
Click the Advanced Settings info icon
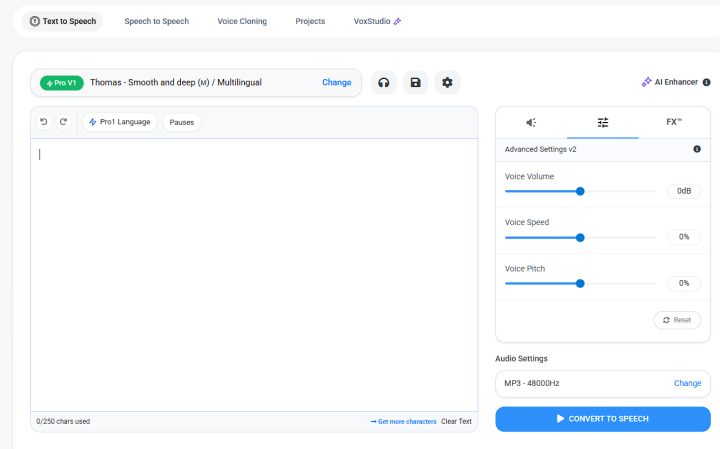point(697,149)
